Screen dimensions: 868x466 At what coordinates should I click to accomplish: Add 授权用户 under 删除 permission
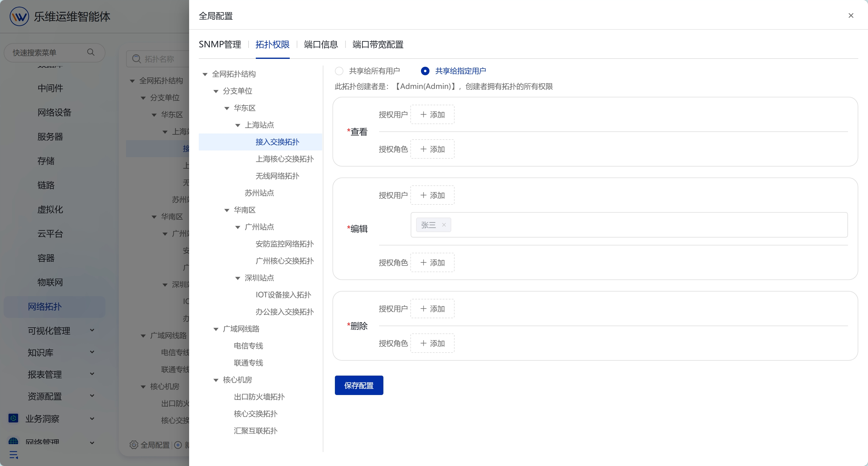(432, 309)
